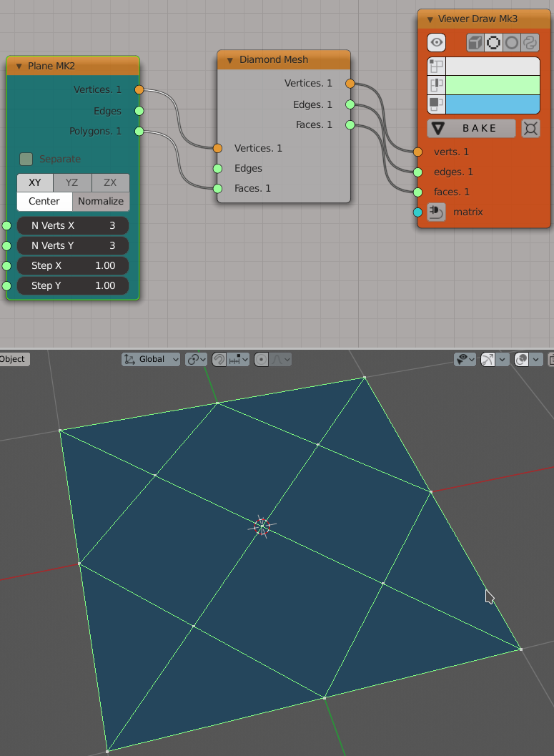Toggle vertex display icon beside white swatch
The image size is (554, 756).
click(x=436, y=67)
